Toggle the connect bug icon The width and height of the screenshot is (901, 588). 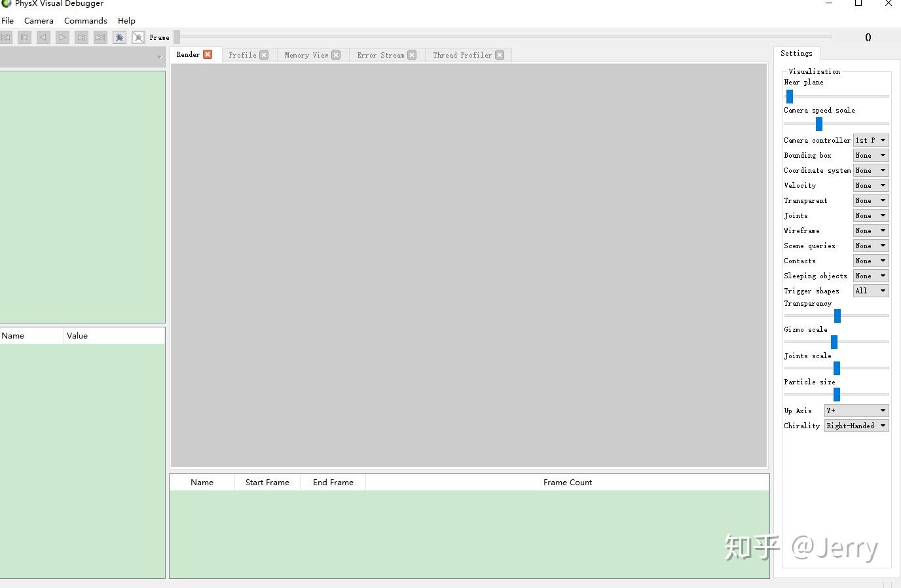[x=119, y=37]
